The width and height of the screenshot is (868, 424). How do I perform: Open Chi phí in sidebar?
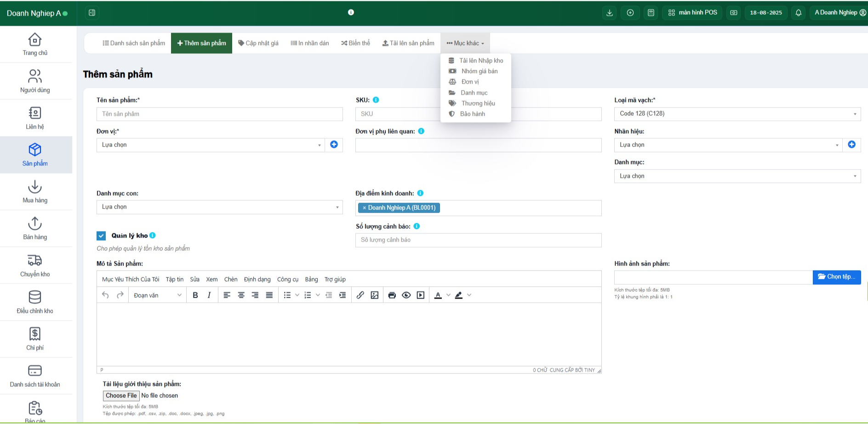[35, 339]
